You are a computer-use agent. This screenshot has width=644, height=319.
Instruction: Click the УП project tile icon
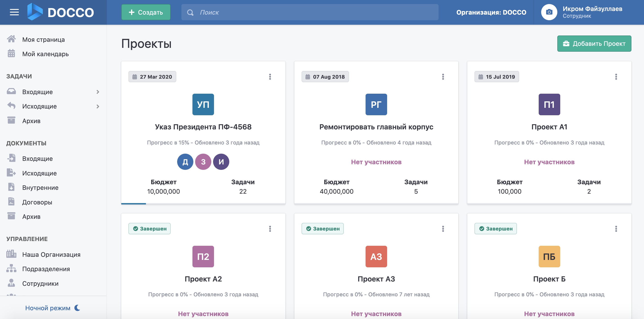pos(203,104)
